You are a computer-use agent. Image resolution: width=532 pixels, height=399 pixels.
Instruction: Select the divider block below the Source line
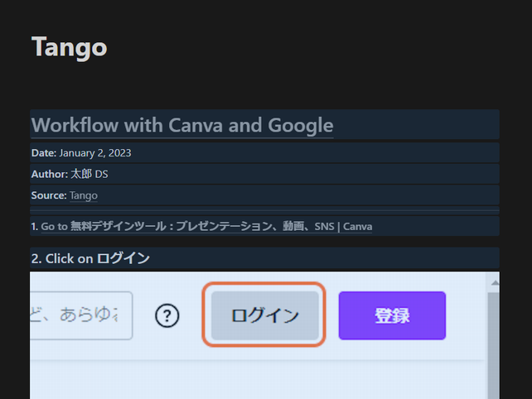[264, 210]
